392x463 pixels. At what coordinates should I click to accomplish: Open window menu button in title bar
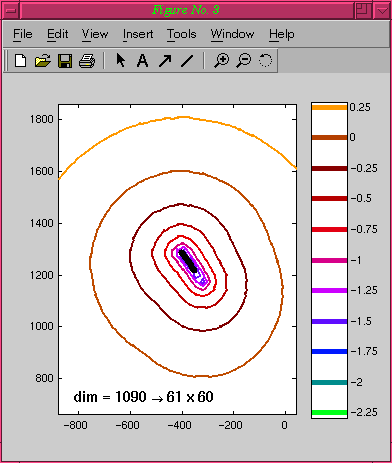(11, 10)
